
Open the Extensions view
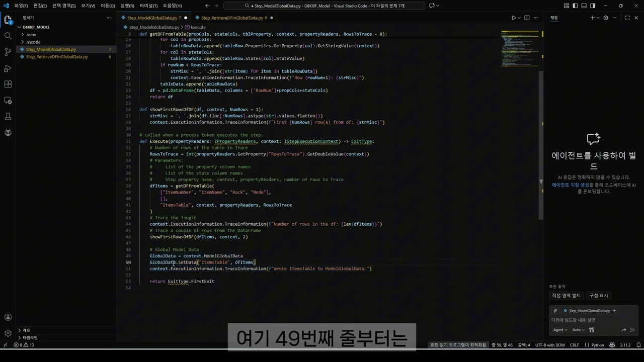tap(8, 84)
